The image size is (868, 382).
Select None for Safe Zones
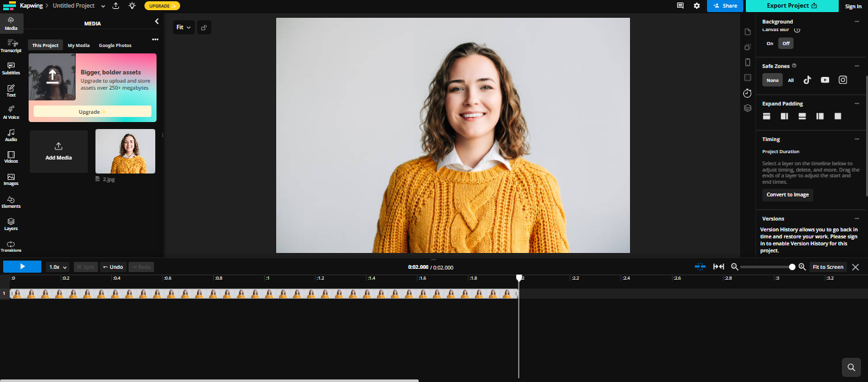(773, 80)
